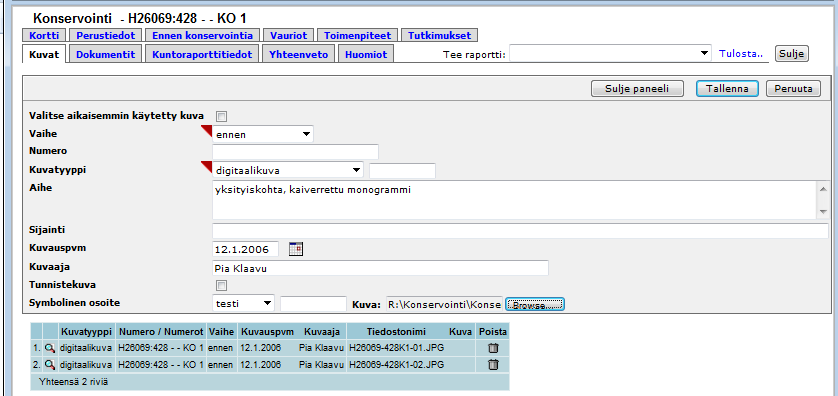The height and width of the screenshot is (396, 838).
Task: Click the Kuvaaja field with Pia Klaavu
Action: click(x=381, y=268)
